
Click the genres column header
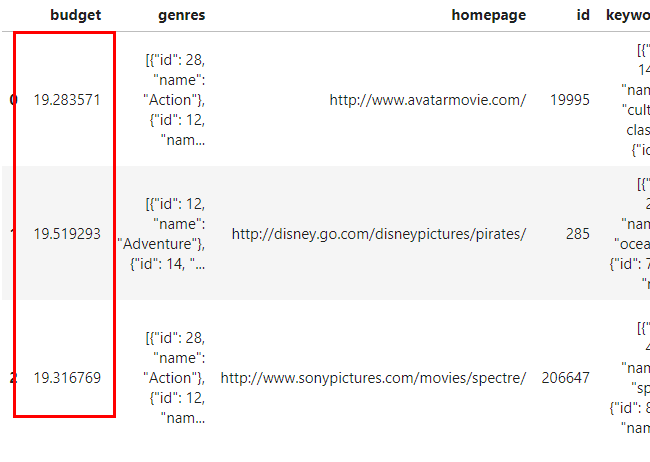(182, 15)
